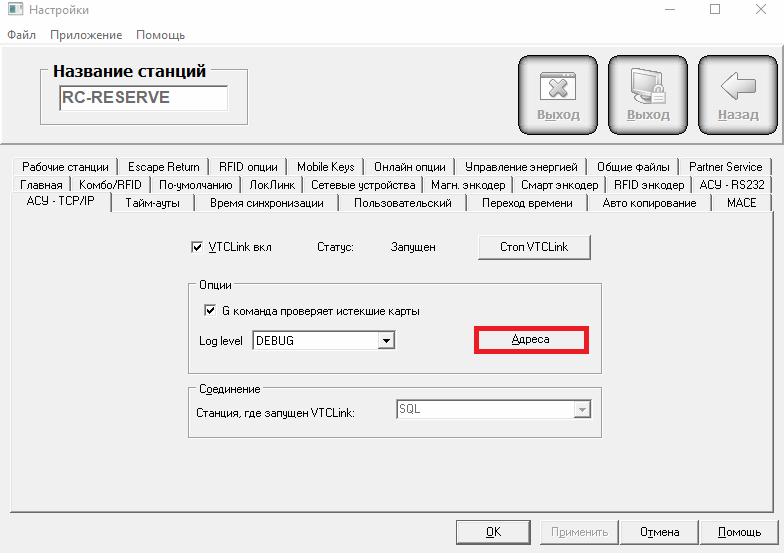Switch to the ЛокЛинк tab

point(272,185)
